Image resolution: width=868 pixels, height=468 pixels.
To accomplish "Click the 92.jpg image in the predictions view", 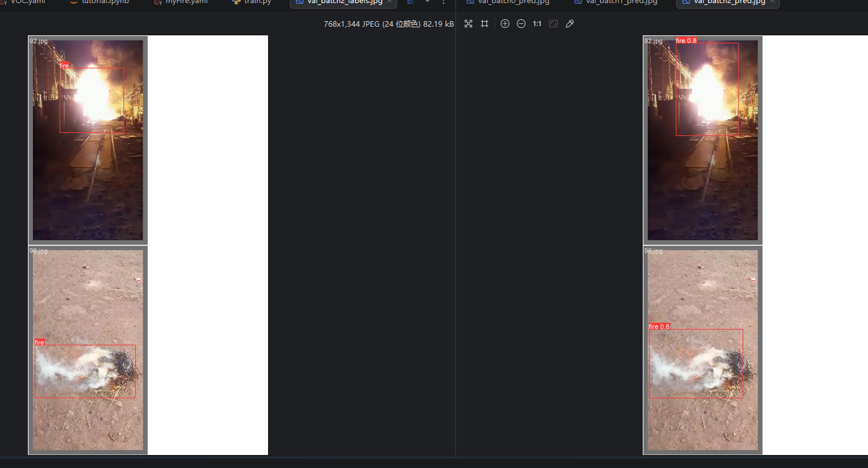I will tap(703, 140).
